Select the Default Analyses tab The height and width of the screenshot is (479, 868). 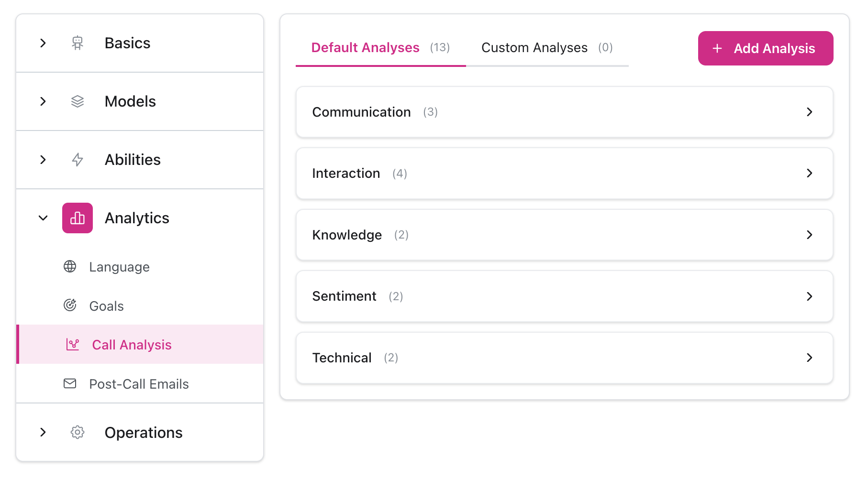pos(380,48)
